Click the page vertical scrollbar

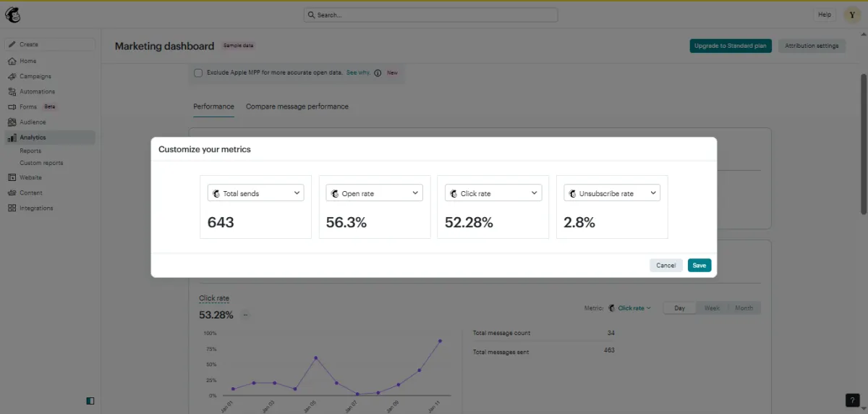(864, 143)
